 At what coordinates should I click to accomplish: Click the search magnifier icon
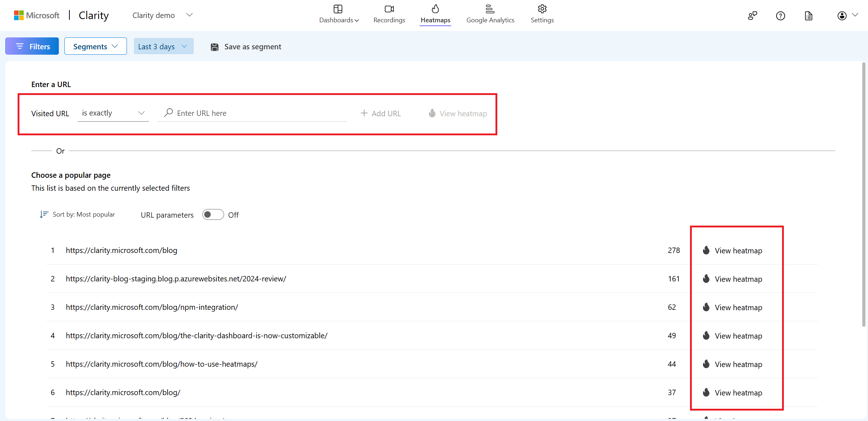click(x=168, y=113)
